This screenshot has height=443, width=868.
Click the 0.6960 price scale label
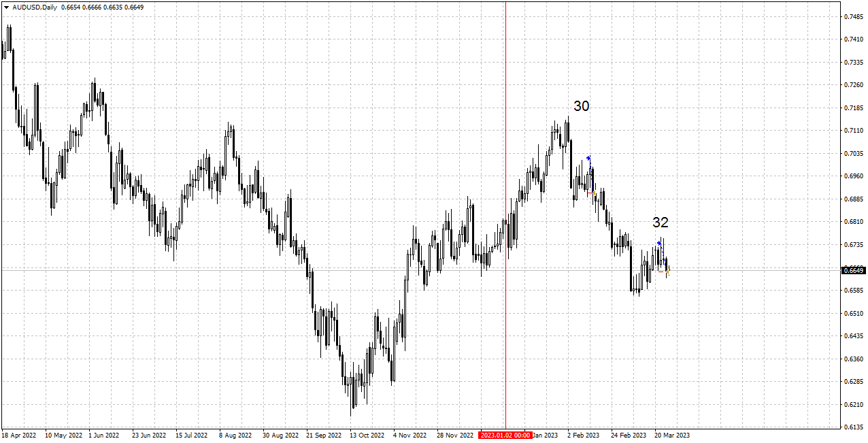[x=853, y=176]
